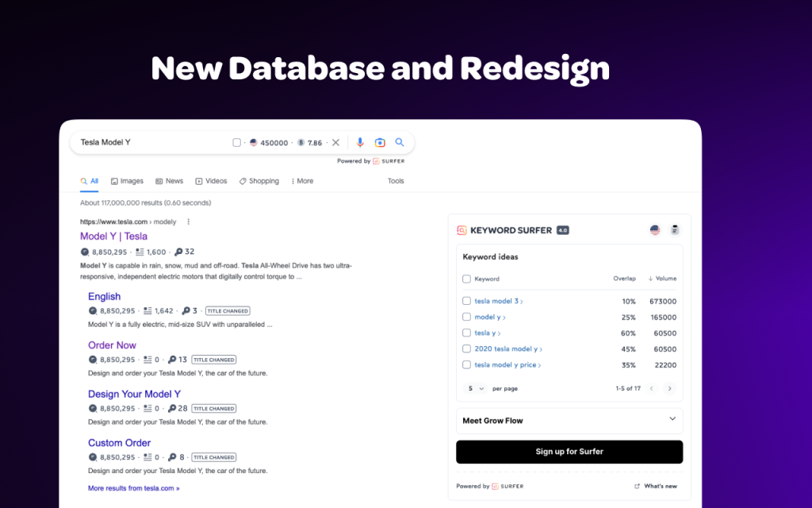Open the More search filters menu

coord(302,181)
